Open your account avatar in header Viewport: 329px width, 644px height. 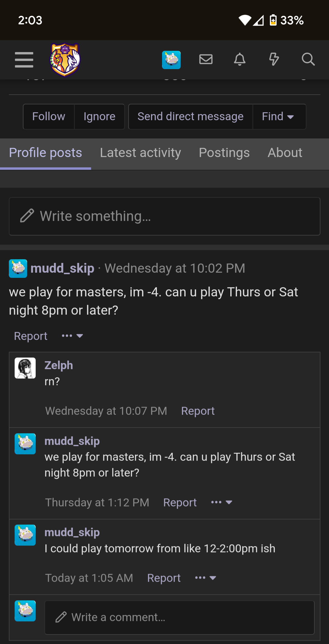click(x=171, y=60)
